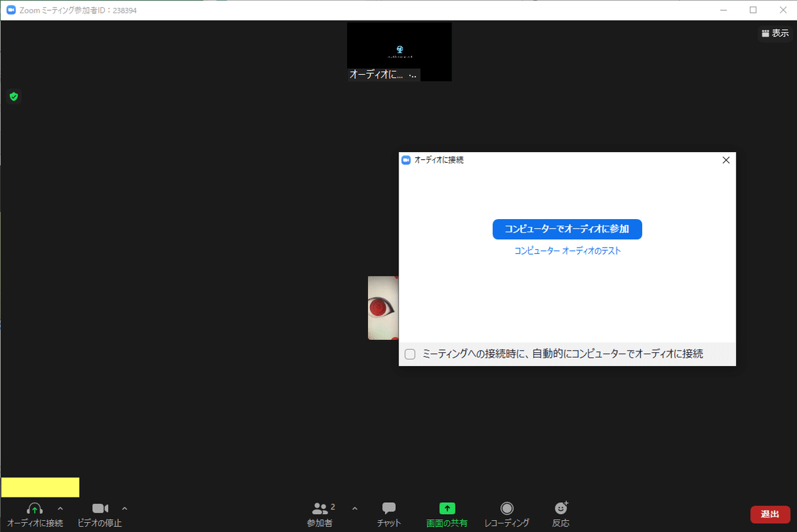Enable automatic computer audio connection checkbox
Screen dimensions: 797x532
pyautogui.click(x=409, y=354)
